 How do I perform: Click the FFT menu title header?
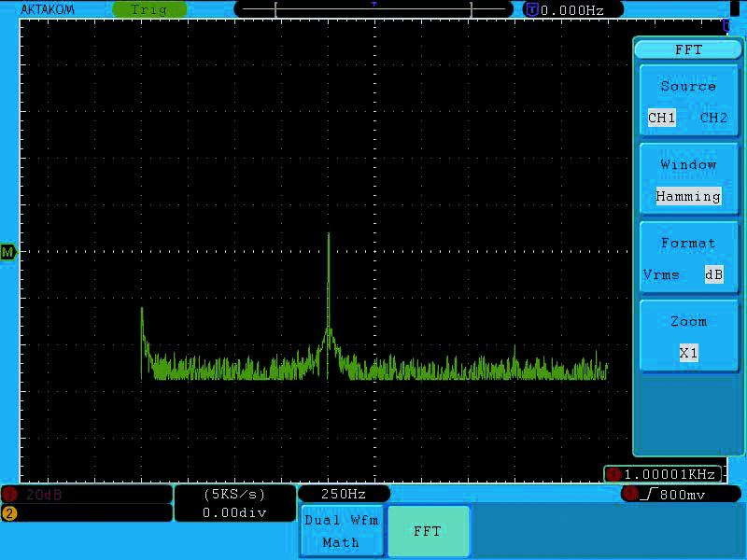tap(688, 49)
